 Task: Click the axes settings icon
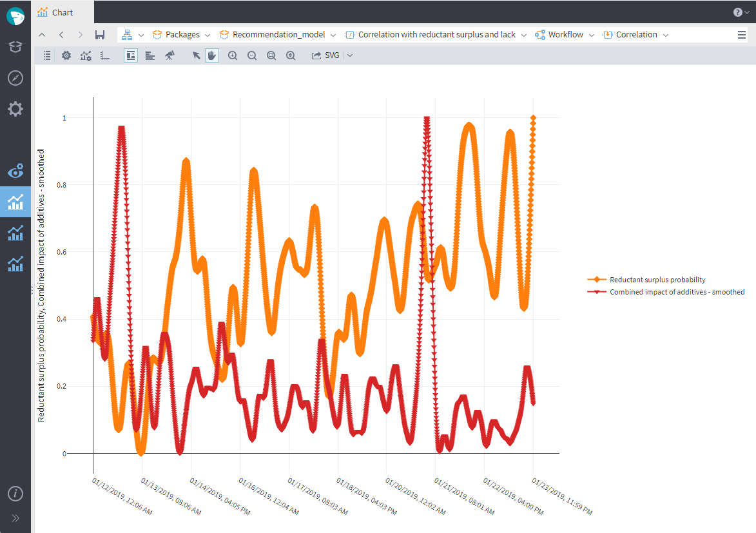coord(104,55)
